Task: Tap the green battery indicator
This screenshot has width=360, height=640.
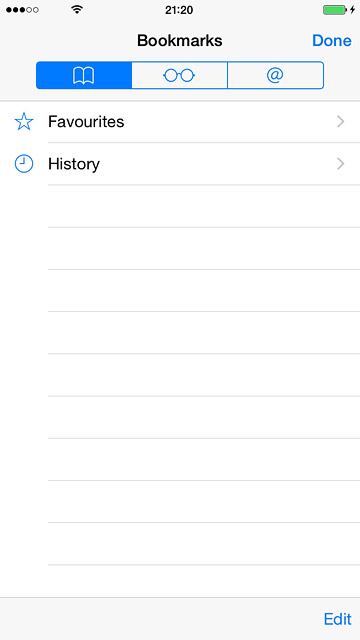Action: tap(335, 9)
